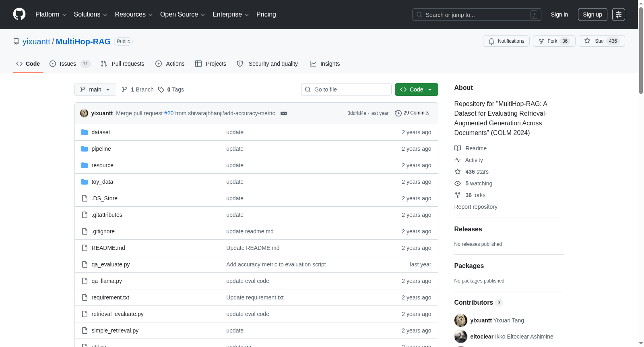Open the .gitattributes file
The height and width of the screenshot is (347, 644).
(107, 215)
